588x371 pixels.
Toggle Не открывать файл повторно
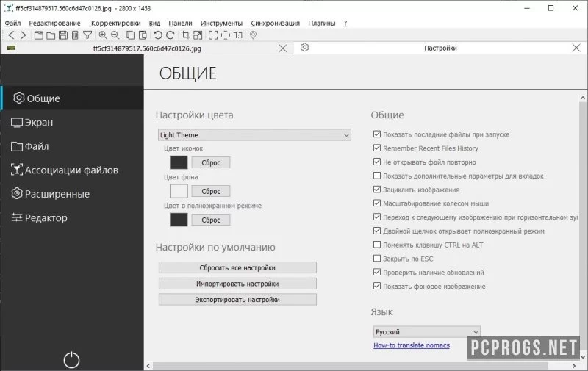coord(377,162)
